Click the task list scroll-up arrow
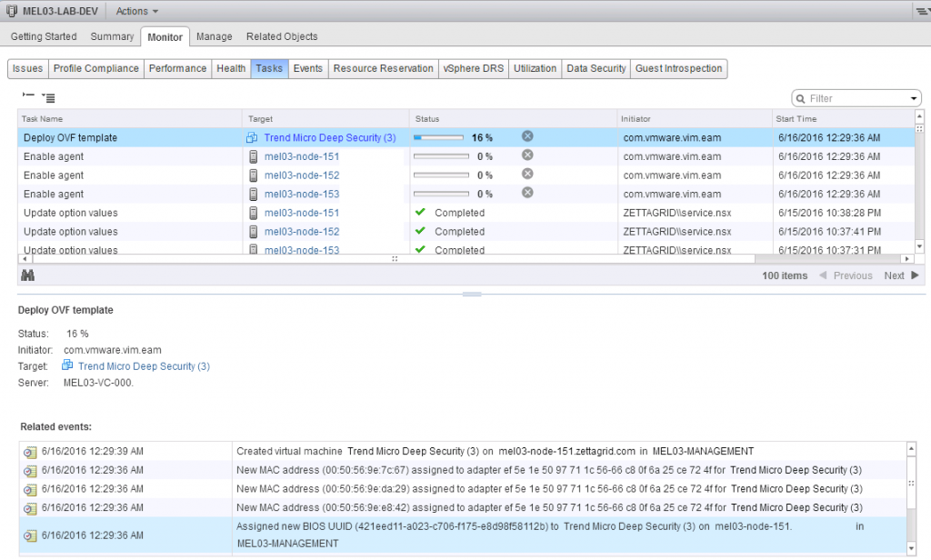The height and width of the screenshot is (560, 931). pyautogui.click(x=919, y=115)
